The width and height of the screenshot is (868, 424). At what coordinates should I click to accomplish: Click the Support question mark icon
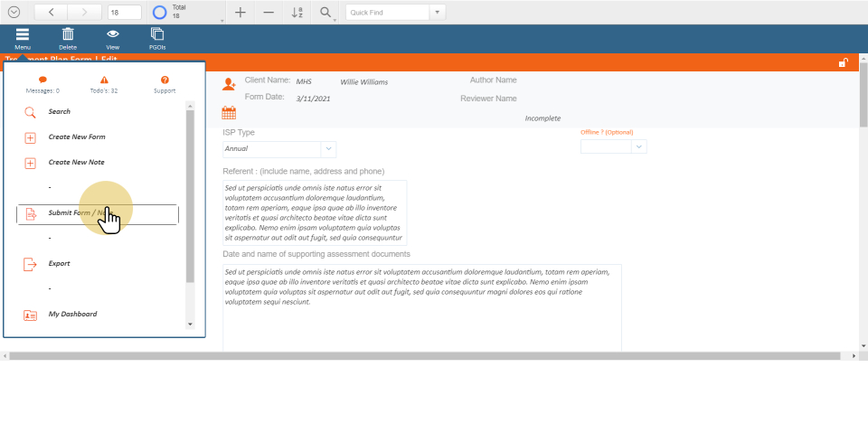coord(165,80)
